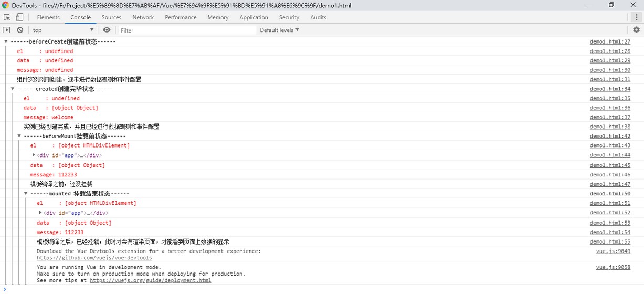Open source link demo1.html:46
This screenshot has height=294, width=644.
point(610,175)
